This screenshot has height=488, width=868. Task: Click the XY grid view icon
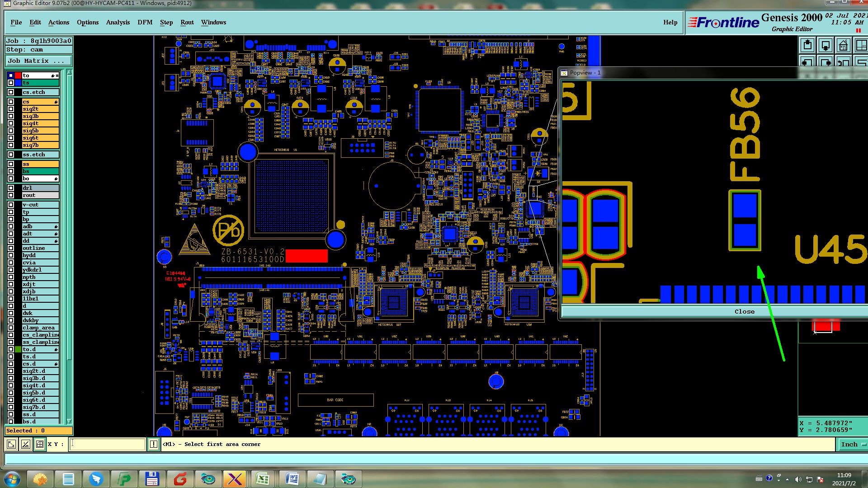(x=861, y=45)
